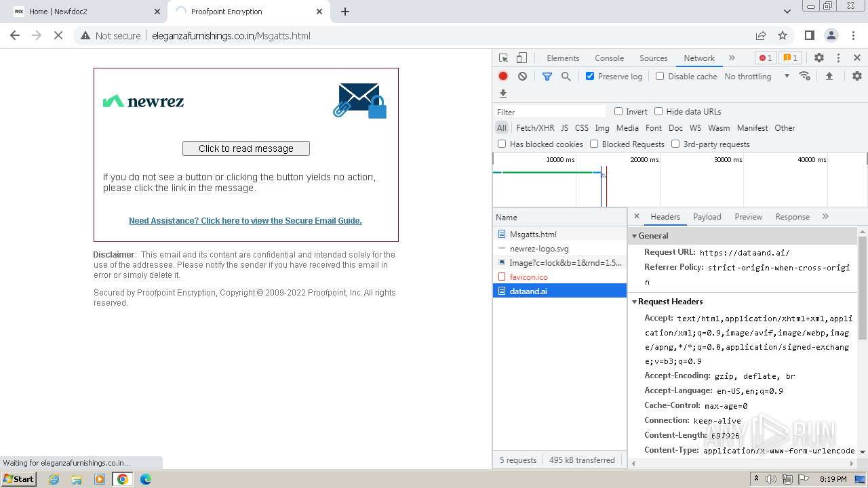Click the import HAR upload icon
868x488 pixels.
tap(829, 76)
